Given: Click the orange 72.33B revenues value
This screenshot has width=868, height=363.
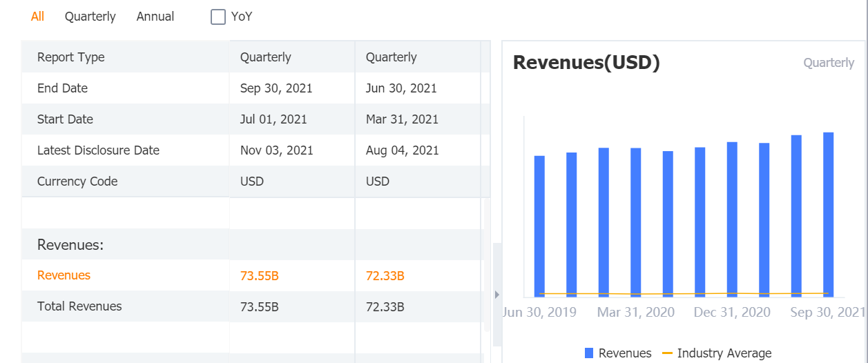Looking at the screenshot, I should tap(385, 276).
